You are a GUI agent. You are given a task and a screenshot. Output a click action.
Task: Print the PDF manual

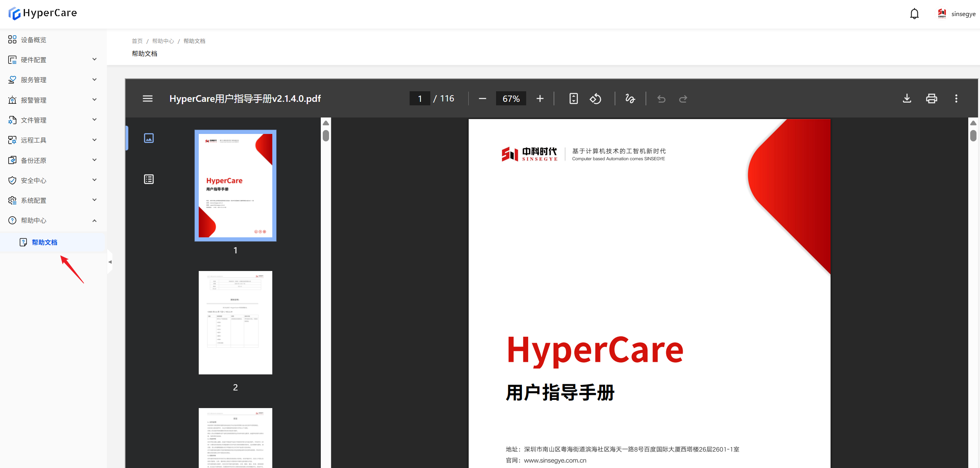931,99
